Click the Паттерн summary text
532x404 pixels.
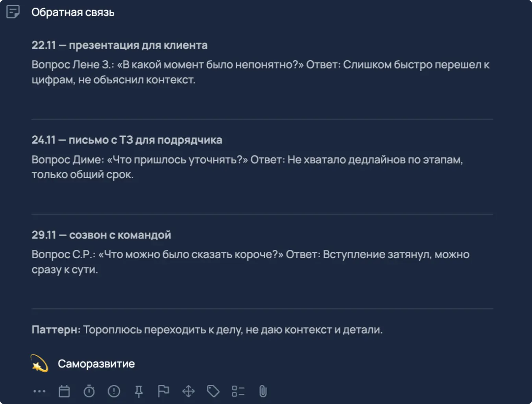tap(208, 330)
